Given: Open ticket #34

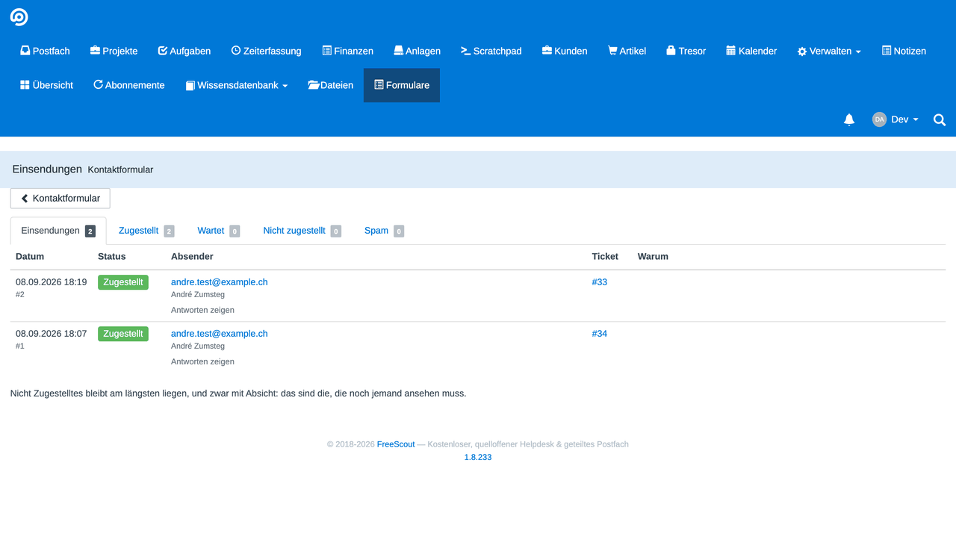Looking at the screenshot, I should (x=600, y=334).
